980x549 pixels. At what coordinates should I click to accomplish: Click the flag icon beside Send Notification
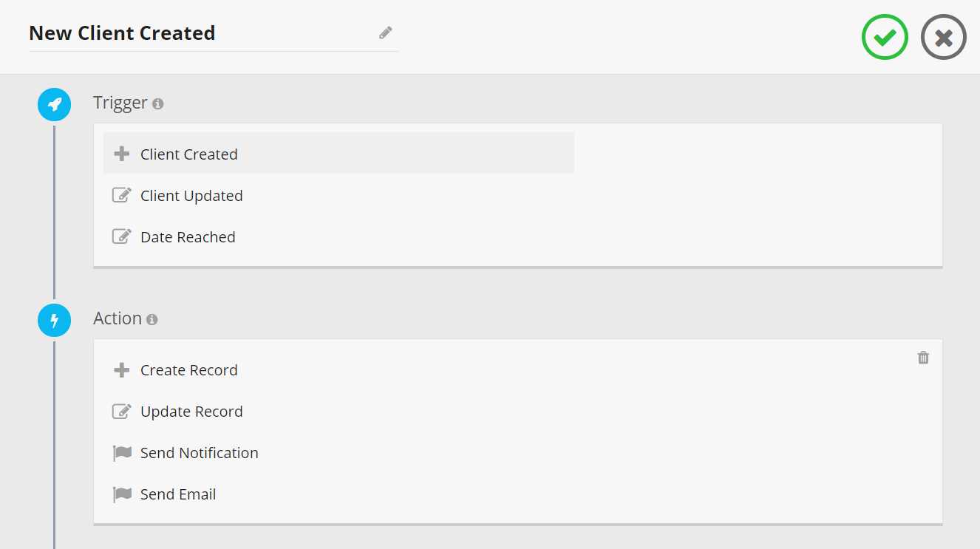click(122, 453)
